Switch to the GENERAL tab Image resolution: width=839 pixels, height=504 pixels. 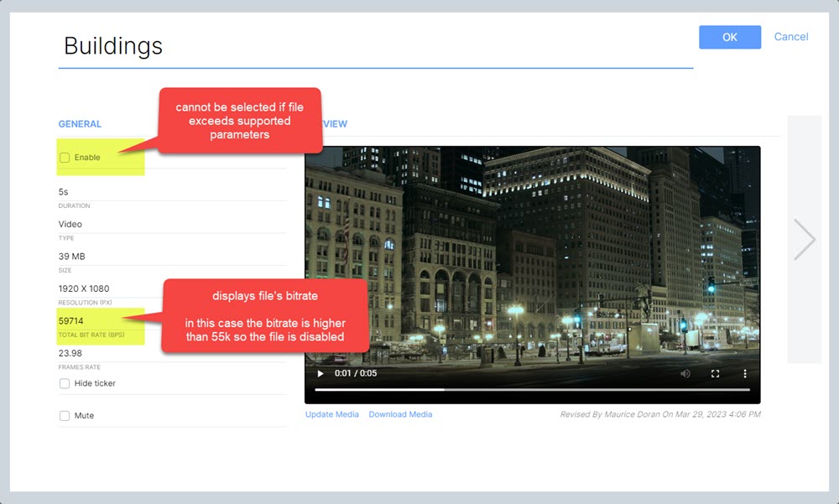80,123
